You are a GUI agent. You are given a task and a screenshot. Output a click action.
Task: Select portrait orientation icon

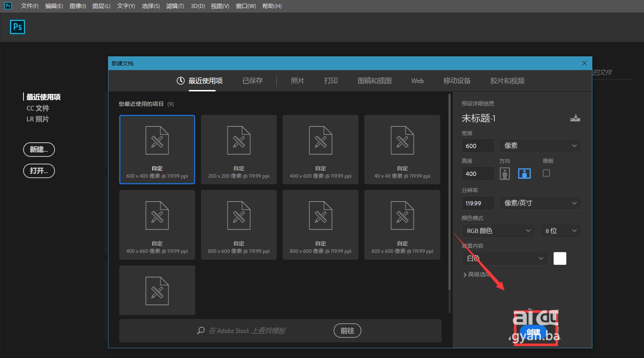tap(505, 173)
